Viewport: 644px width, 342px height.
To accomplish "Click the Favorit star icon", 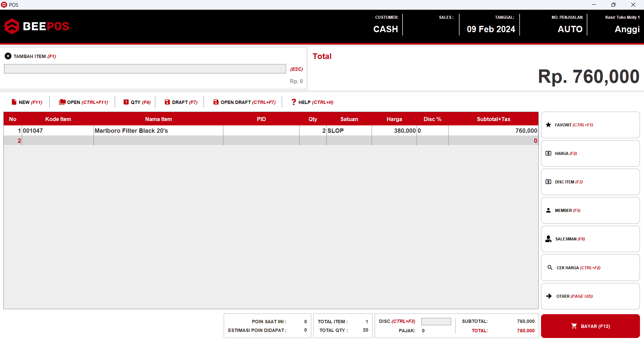I will click(548, 125).
